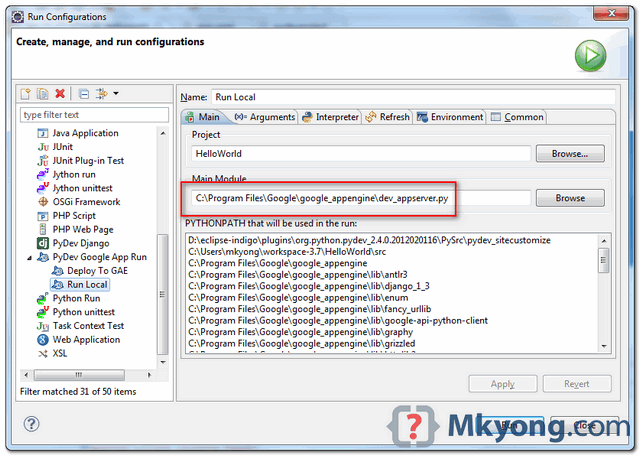Click the Revert button
The image size is (640, 456).
(577, 384)
